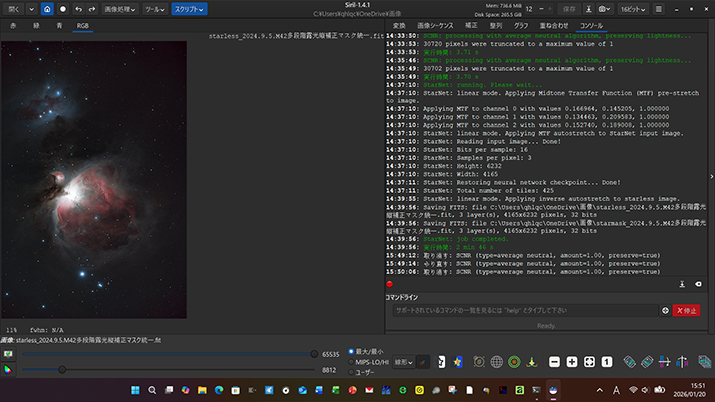Switch to the RGB channel tab
Screen dimensions: 715x402
point(83,24)
